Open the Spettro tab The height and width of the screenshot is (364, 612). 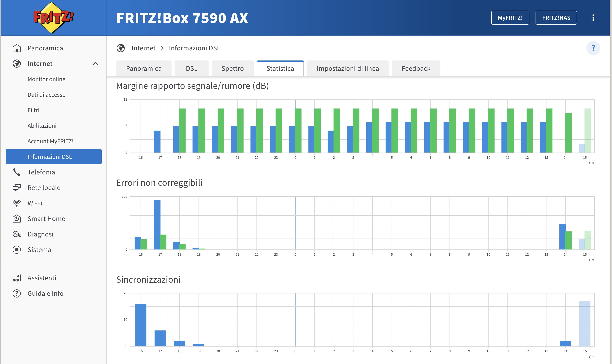point(232,68)
